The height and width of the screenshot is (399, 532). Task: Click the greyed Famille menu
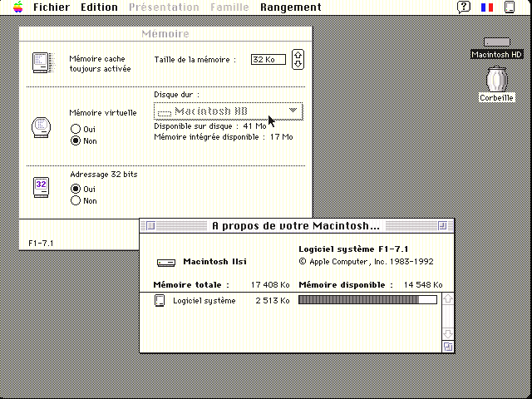click(229, 7)
